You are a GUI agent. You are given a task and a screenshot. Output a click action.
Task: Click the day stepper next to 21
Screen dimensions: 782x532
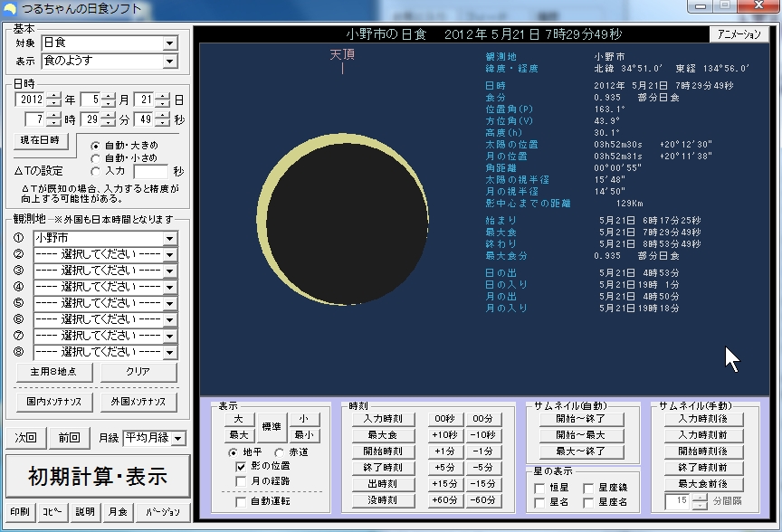[x=162, y=100]
